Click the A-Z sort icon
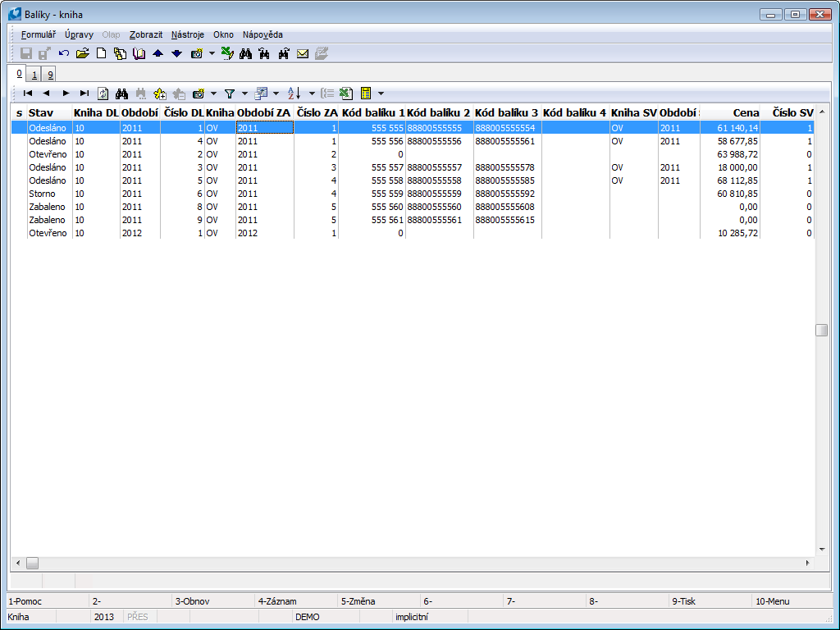This screenshot has height=630, width=840. click(294, 94)
